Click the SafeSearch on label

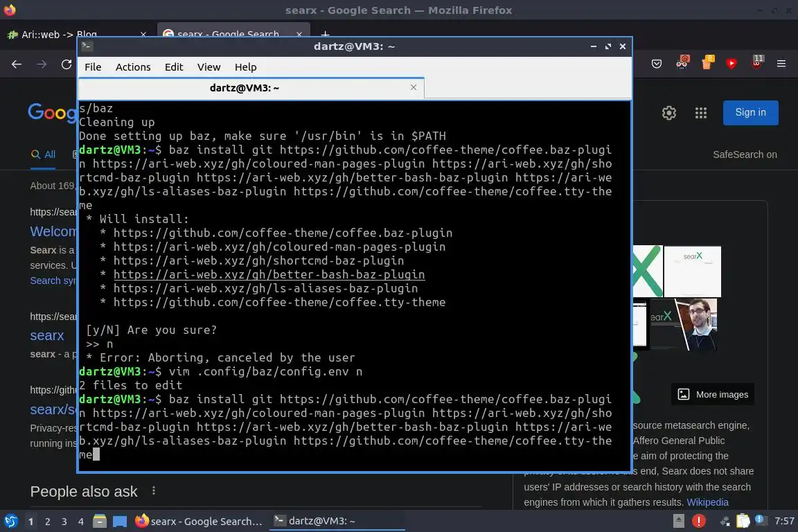745,154
